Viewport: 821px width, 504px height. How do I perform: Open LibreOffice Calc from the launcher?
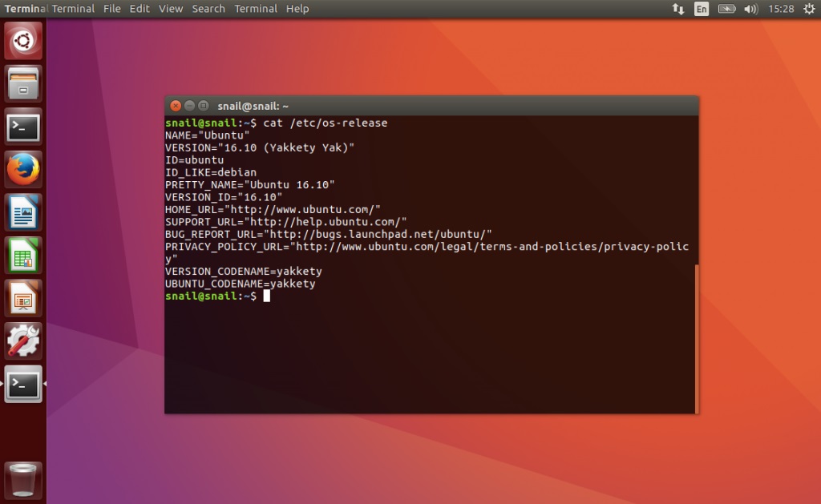23,256
